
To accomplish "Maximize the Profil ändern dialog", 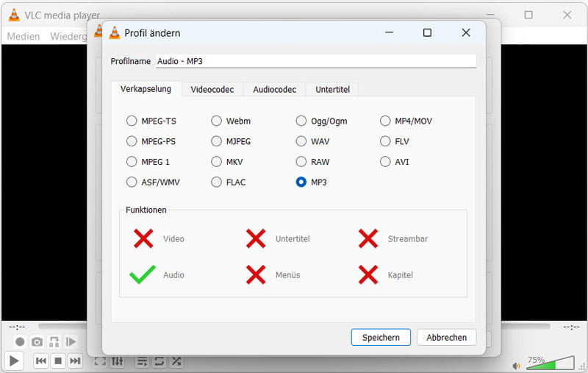I will point(427,32).
